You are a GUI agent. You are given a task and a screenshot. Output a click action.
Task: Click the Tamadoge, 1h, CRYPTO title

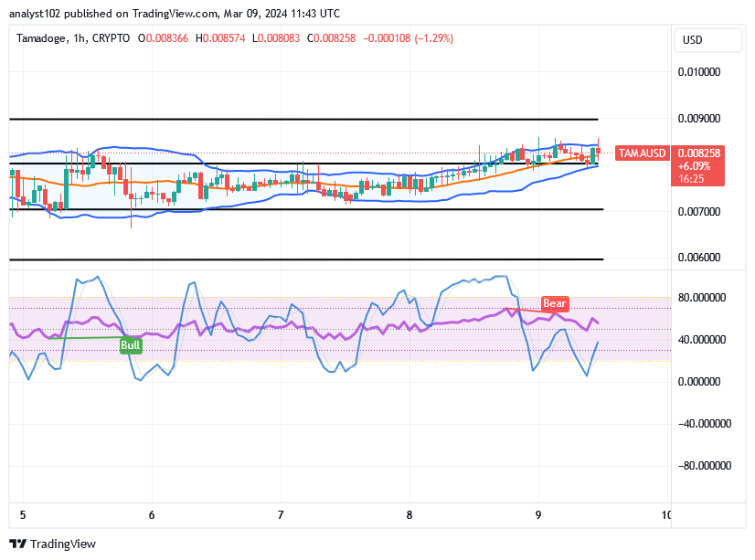(73, 38)
